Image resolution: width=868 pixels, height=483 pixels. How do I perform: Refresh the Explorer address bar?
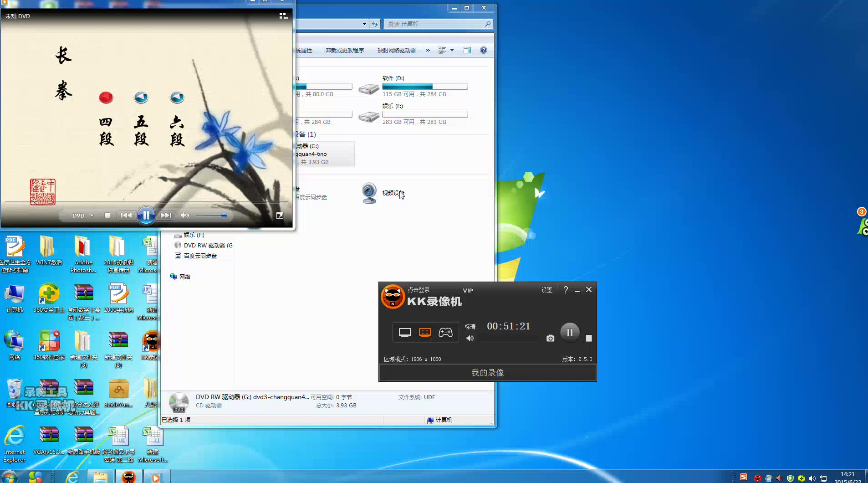375,24
